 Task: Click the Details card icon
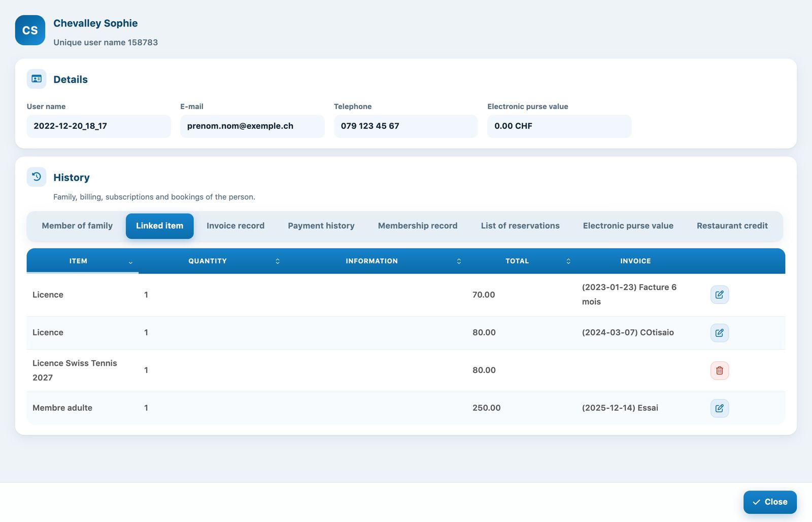(x=37, y=79)
